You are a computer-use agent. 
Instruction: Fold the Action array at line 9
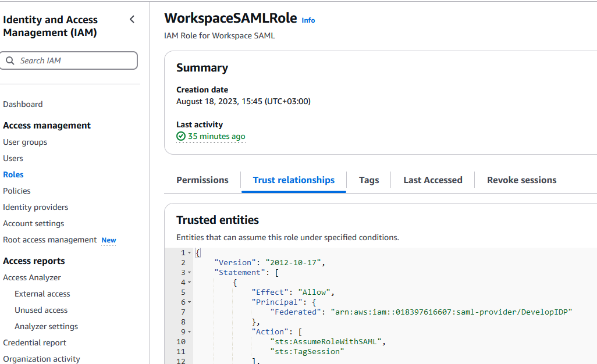pos(189,332)
